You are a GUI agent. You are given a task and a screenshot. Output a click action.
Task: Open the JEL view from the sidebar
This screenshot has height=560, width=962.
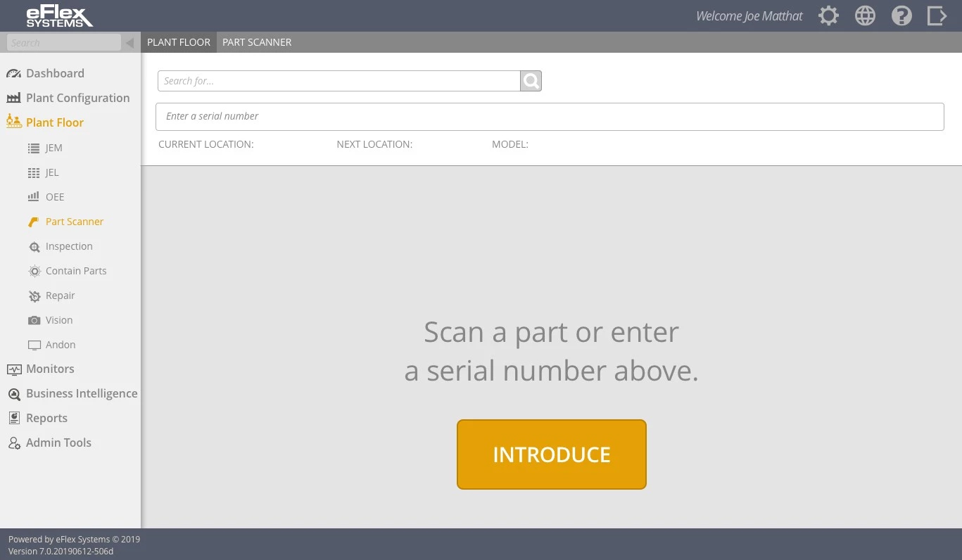tap(51, 172)
